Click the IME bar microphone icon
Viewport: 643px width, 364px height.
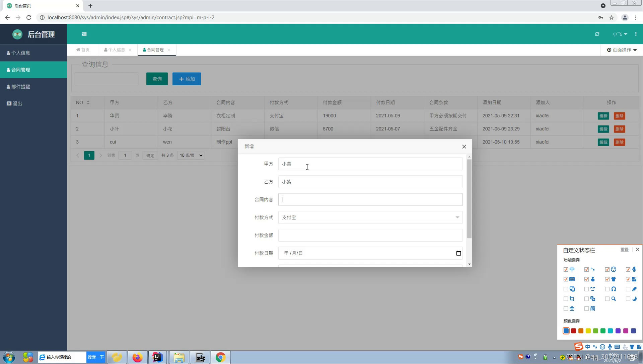tap(610, 347)
